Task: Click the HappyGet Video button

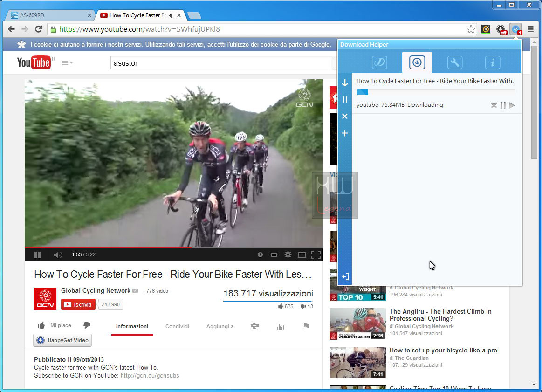Action: coord(62,340)
